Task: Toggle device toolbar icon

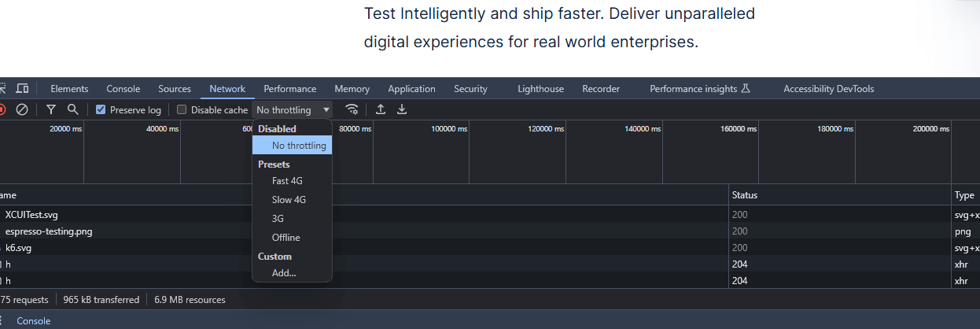Action: click(x=23, y=88)
